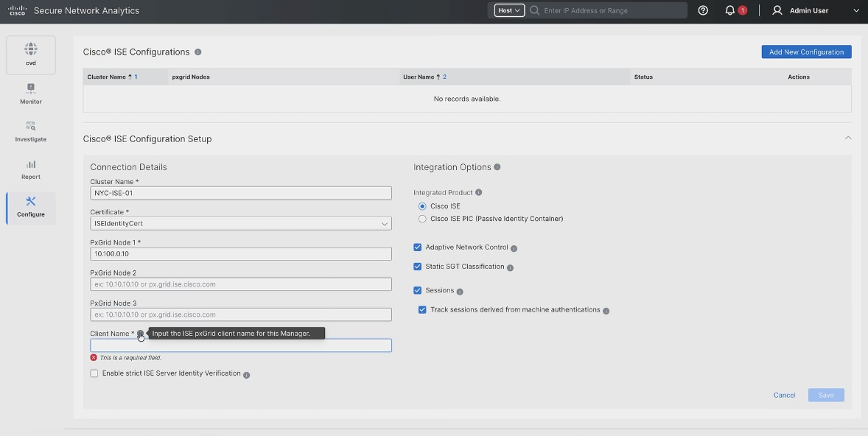Click the Cluster Name input field
Image resolution: width=868 pixels, height=436 pixels.
241,193
